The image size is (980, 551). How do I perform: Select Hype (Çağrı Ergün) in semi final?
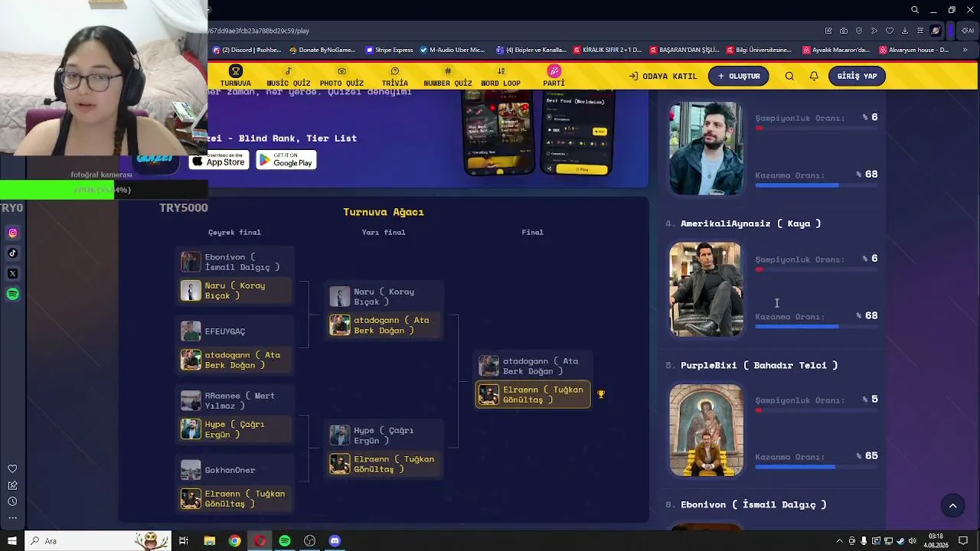point(384,435)
